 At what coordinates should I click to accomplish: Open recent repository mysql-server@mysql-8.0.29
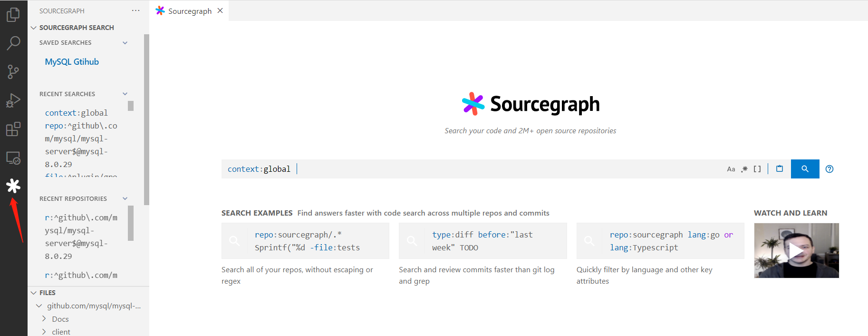(x=81, y=237)
